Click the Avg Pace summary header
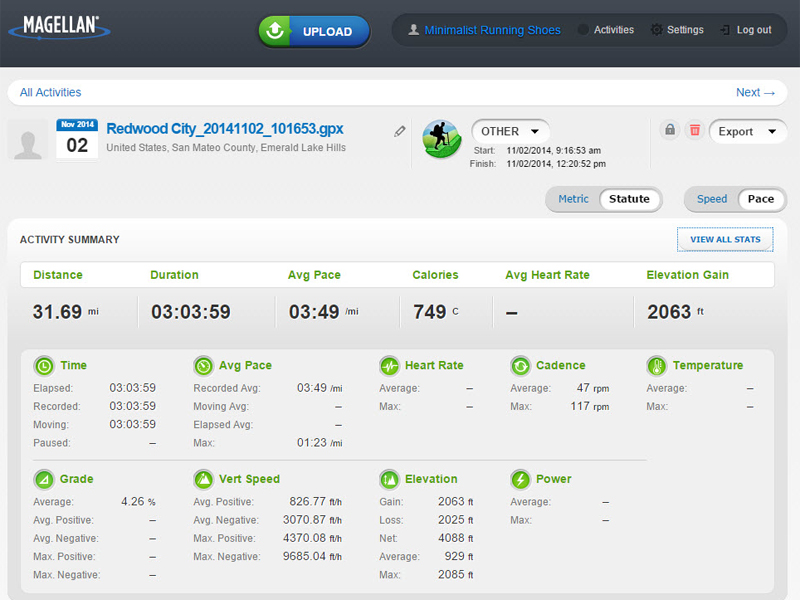This screenshot has width=800, height=600. [314, 275]
